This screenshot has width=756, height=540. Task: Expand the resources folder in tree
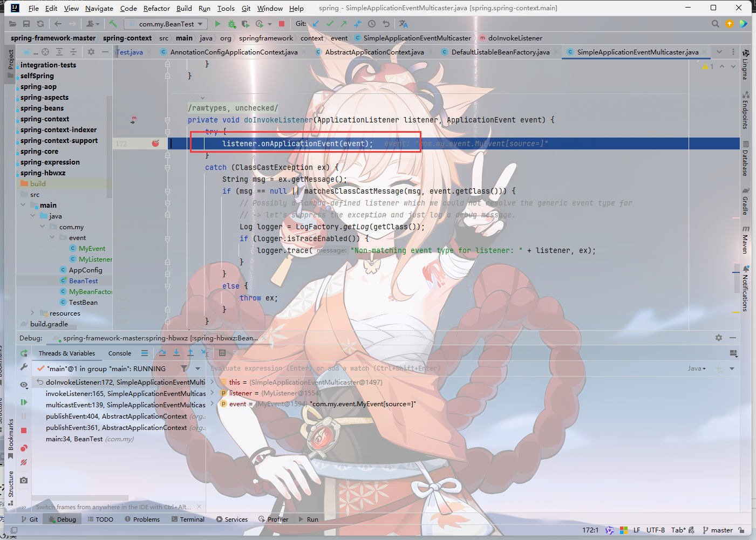click(32, 313)
